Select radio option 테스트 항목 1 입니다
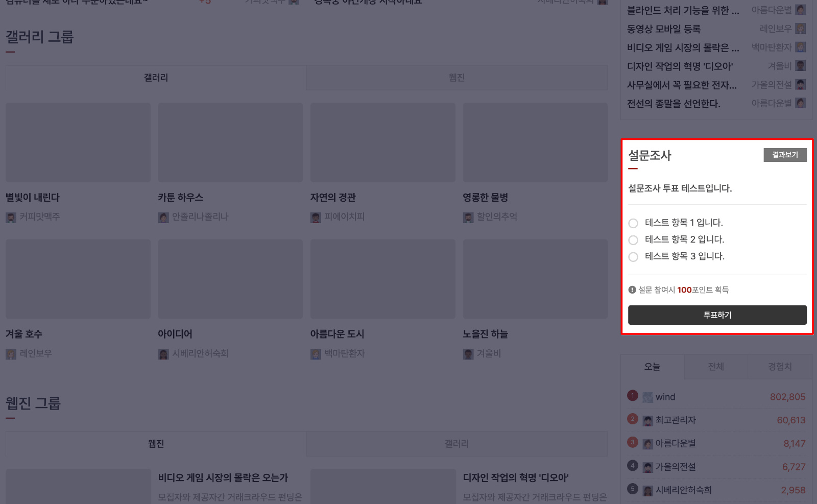 tap(633, 223)
